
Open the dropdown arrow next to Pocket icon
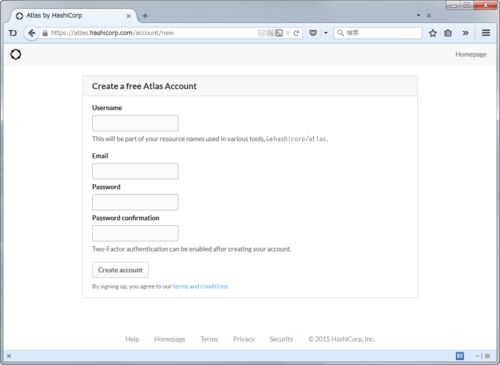pyautogui.click(x=326, y=33)
